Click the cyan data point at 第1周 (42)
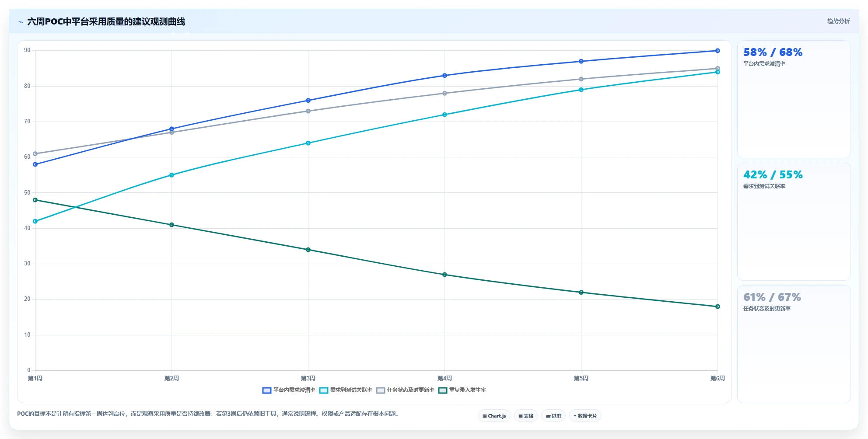Screen dimensions: 868x439 coord(35,221)
